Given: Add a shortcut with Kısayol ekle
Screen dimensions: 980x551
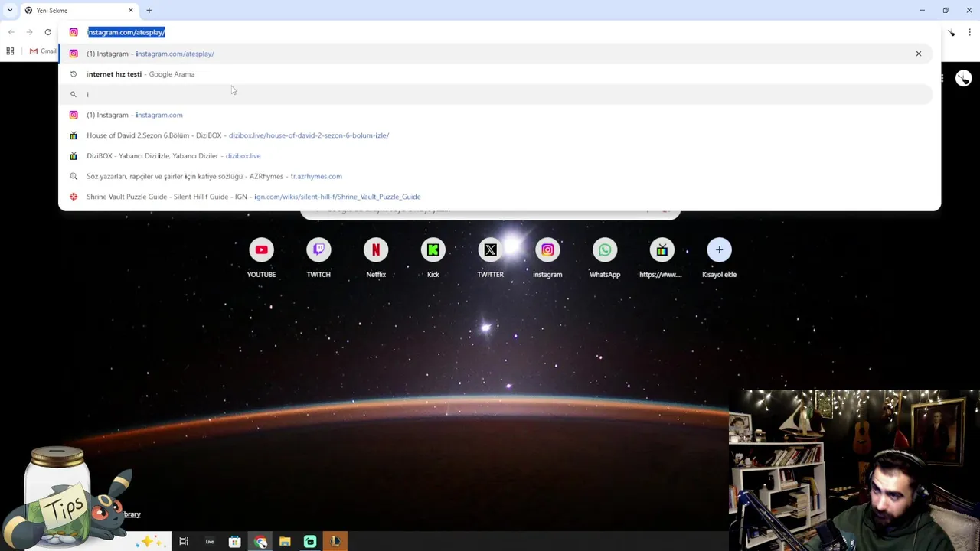Looking at the screenshot, I should tap(719, 258).
